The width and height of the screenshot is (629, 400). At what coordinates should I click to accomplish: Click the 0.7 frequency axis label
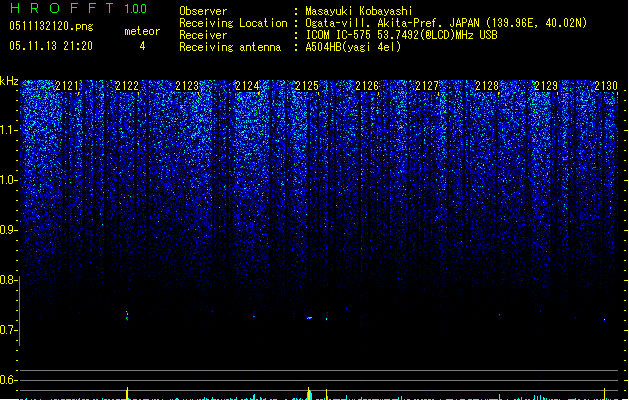tap(9, 330)
